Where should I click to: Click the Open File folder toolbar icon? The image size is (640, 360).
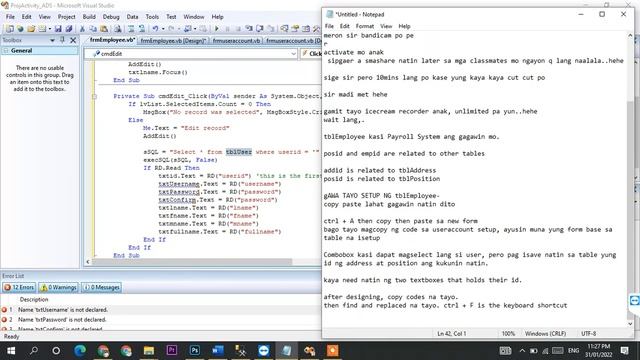[x=31, y=29]
